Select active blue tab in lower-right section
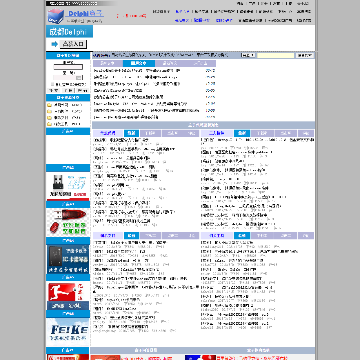Viewport: 360px width, 360px height. coord(242,236)
